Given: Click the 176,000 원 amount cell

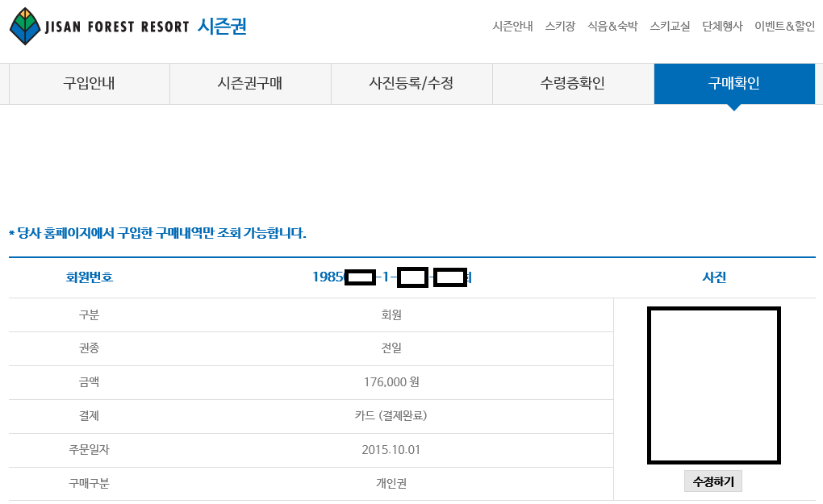Looking at the screenshot, I should coord(391,382).
